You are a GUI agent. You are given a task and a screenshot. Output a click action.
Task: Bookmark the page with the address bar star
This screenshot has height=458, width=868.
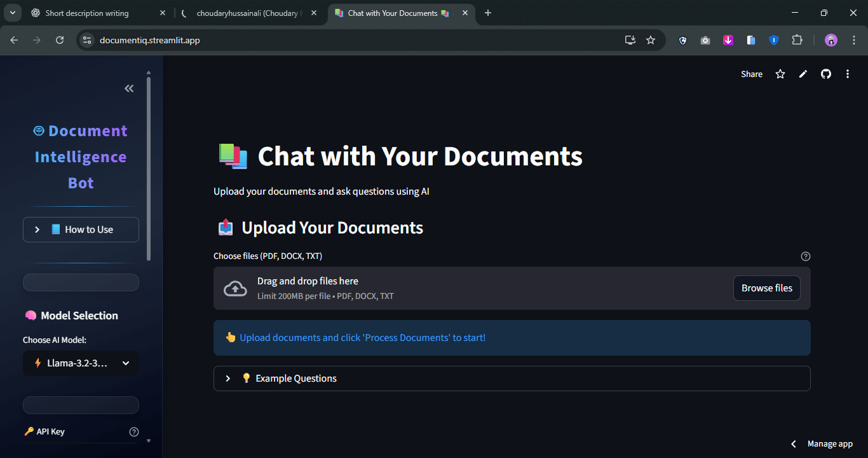point(651,39)
